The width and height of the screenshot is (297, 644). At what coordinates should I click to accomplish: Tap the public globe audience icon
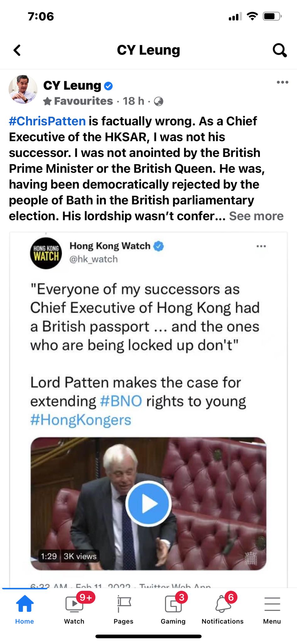(159, 101)
